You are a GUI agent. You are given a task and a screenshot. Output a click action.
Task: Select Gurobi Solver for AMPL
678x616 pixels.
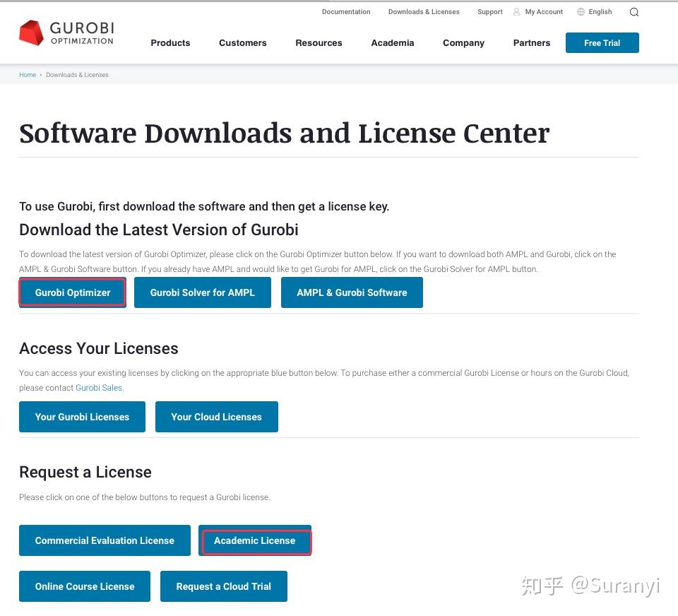[203, 292]
